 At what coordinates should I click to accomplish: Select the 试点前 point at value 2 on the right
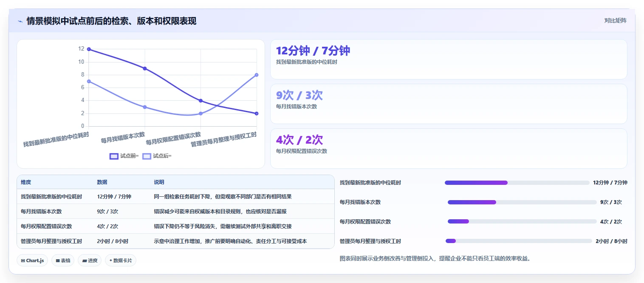point(257,113)
